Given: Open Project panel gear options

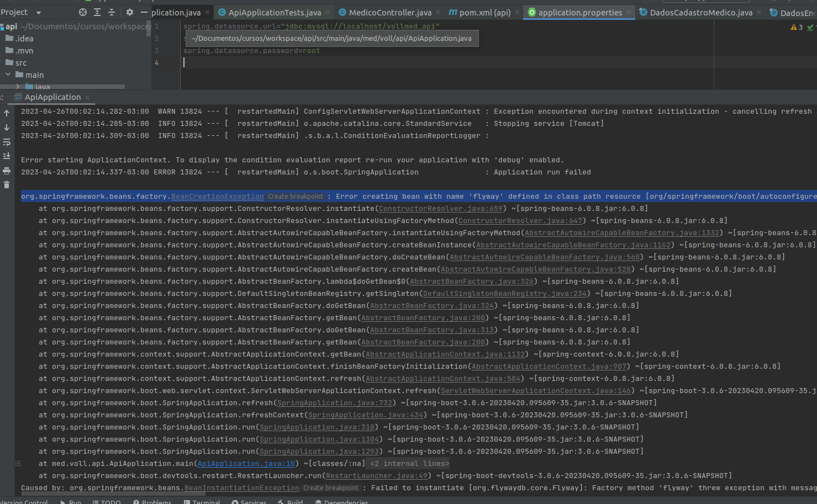Looking at the screenshot, I should pos(130,12).
